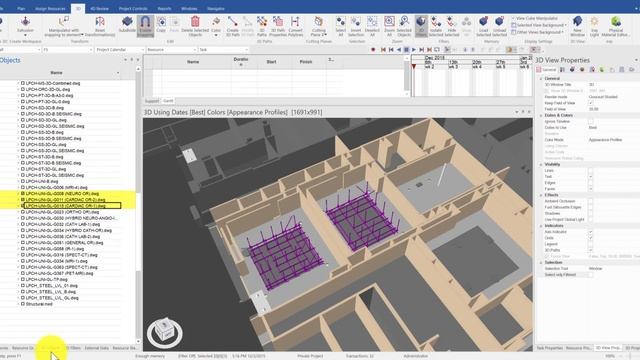The image size is (640, 360).
Task: Click Zoom All icon
Action: tap(389, 22)
